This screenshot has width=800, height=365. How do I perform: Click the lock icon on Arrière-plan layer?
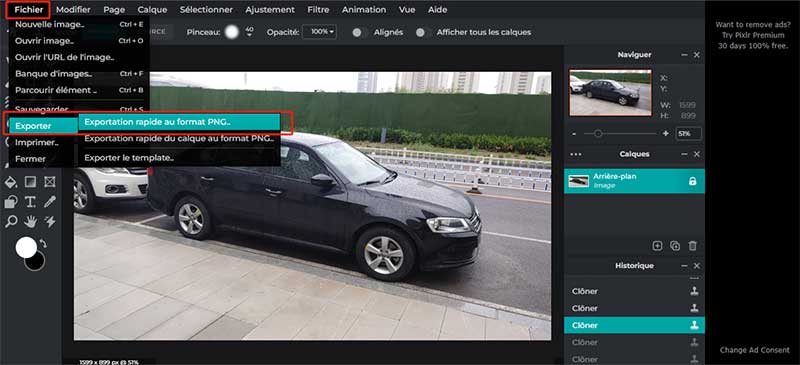point(692,181)
